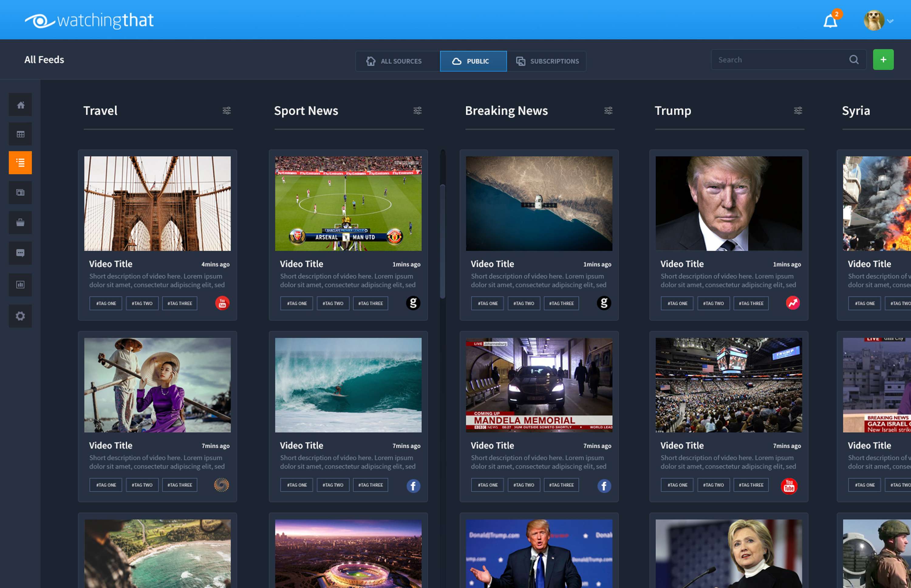Click '4mins ago' on the bridge card
The width and height of the screenshot is (911, 588).
(x=215, y=264)
